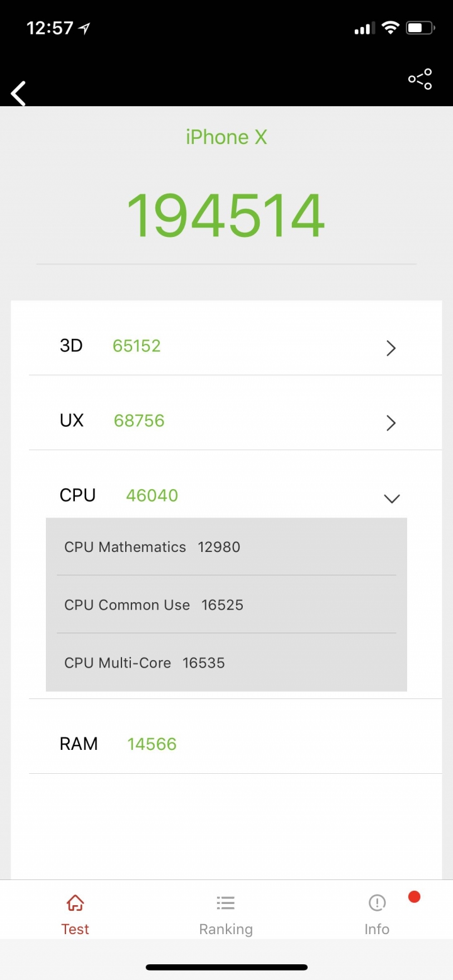The height and width of the screenshot is (980, 453).
Task: Select the CPU Mathematics row
Action: tap(226, 547)
